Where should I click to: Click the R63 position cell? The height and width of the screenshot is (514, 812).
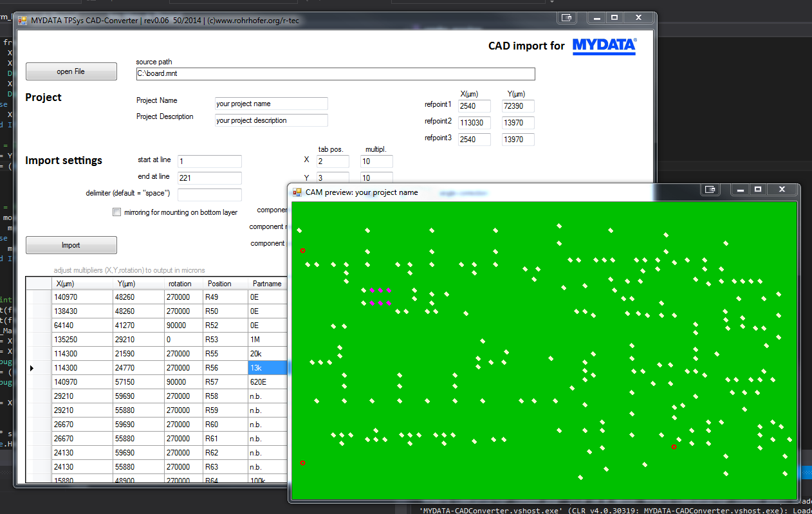[x=225, y=467]
